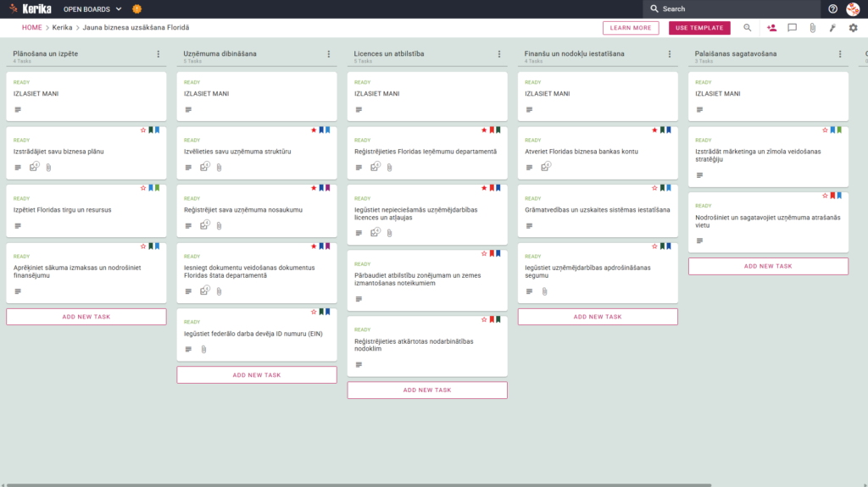Toggle star on Izpētiet Floridas tirgu un resursus

pyautogui.click(x=143, y=188)
